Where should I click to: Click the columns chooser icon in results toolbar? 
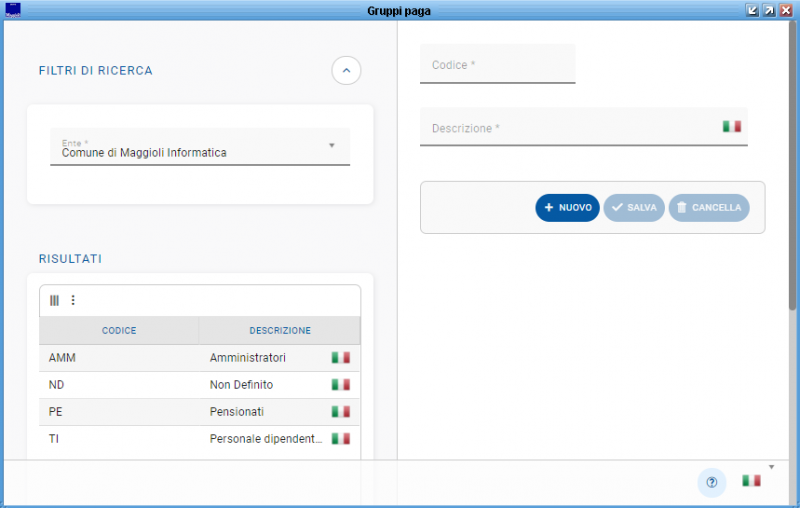point(55,300)
